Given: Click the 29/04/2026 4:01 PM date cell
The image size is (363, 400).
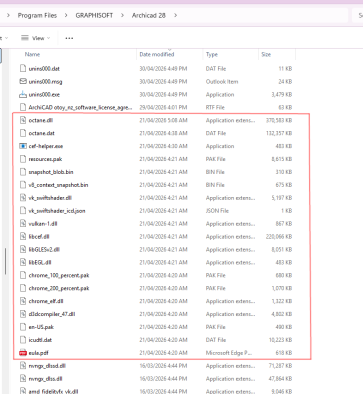Looking at the screenshot, I should click(x=163, y=107).
